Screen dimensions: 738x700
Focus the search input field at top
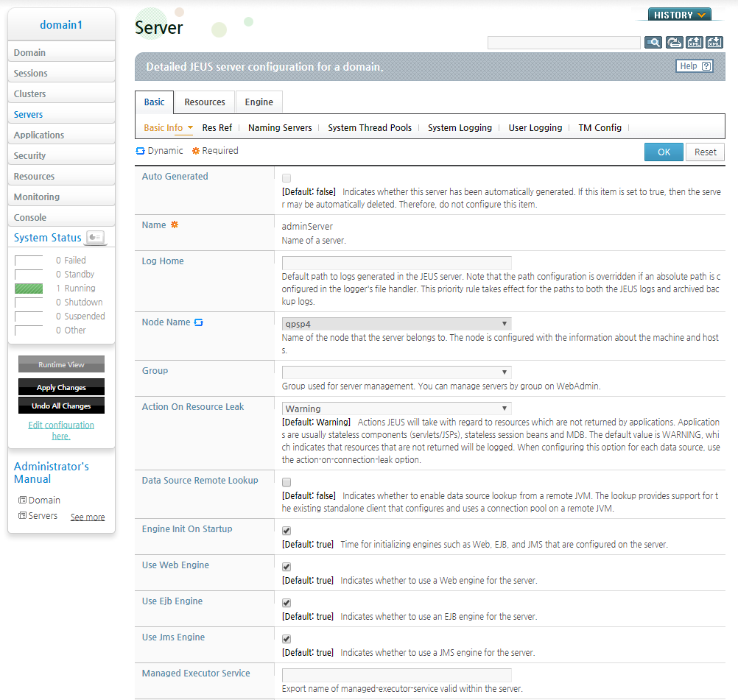pos(564,43)
